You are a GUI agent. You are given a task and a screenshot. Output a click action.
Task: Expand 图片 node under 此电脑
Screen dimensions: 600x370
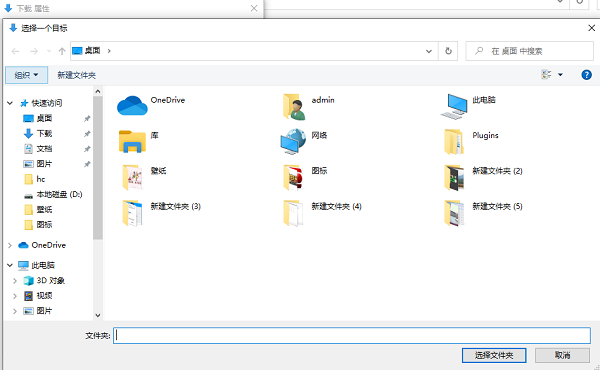coord(15,311)
